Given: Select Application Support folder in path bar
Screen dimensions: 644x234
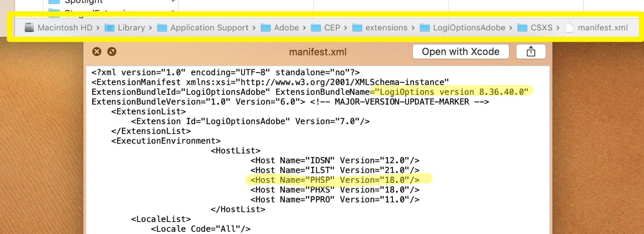Looking at the screenshot, I should (x=203, y=28).
